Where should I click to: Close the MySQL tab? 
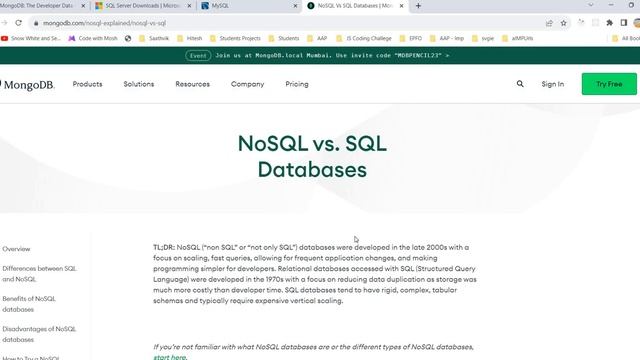(x=296, y=6)
